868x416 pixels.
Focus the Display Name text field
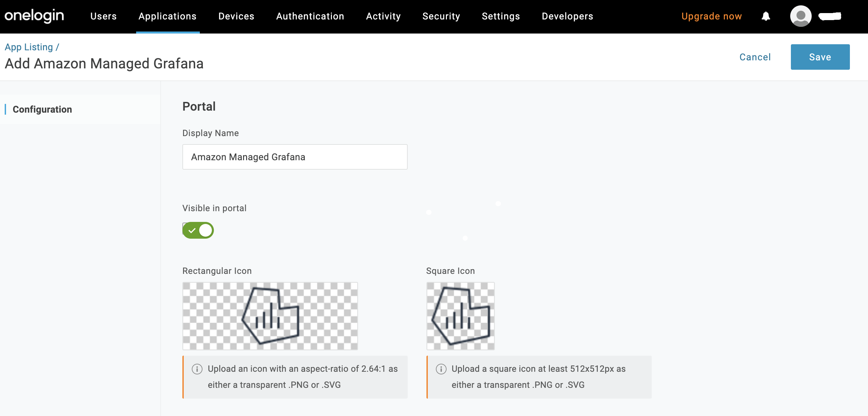pyautogui.click(x=294, y=157)
